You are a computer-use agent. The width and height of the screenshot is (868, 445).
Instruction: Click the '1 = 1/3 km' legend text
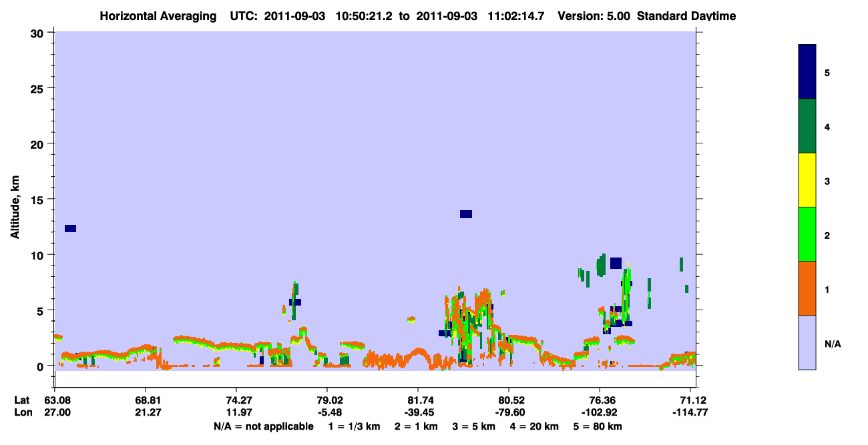click(355, 426)
